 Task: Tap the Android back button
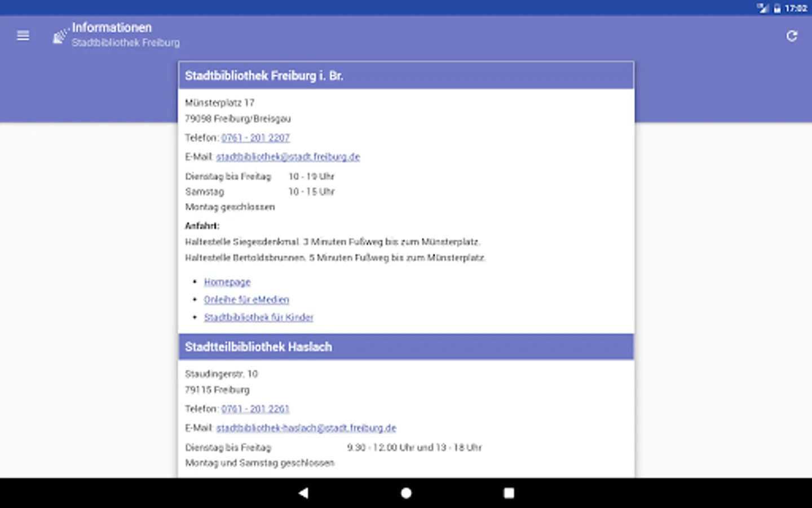(x=303, y=493)
